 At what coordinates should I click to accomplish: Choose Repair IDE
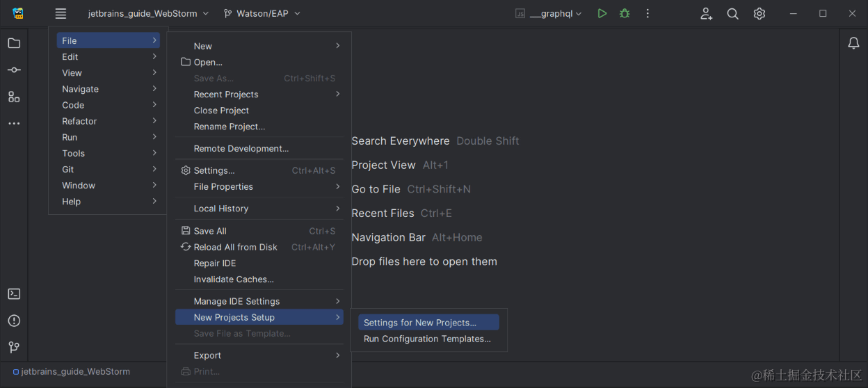[259, 264]
